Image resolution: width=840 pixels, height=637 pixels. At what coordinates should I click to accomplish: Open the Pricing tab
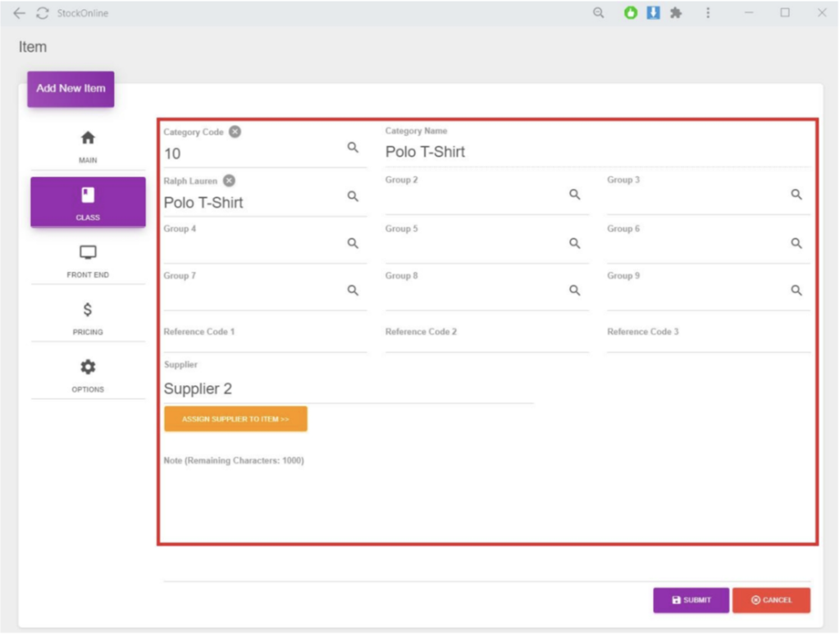[x=88, y=318]
